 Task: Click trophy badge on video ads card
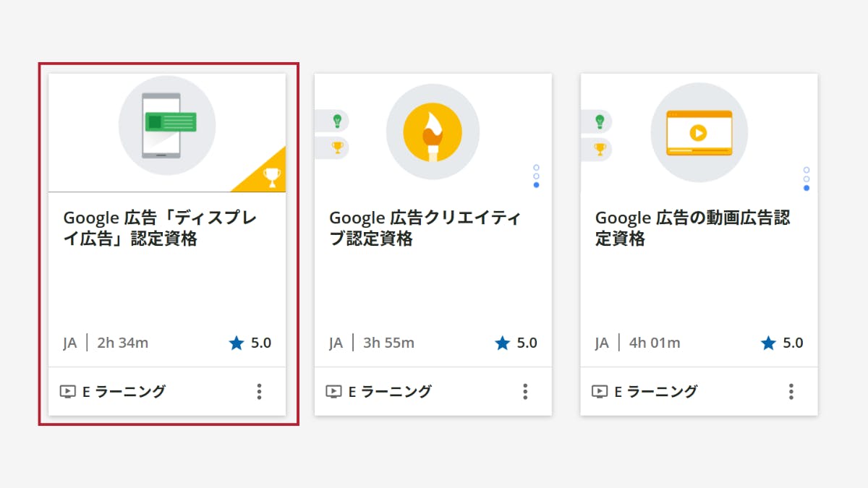600,149
